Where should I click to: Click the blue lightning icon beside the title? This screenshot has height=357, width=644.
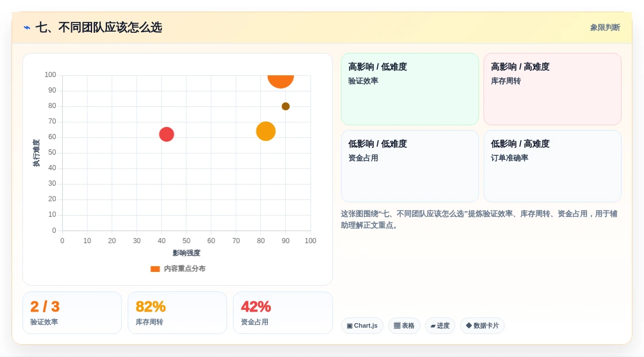pyautogui.click(x=27, y=28)
